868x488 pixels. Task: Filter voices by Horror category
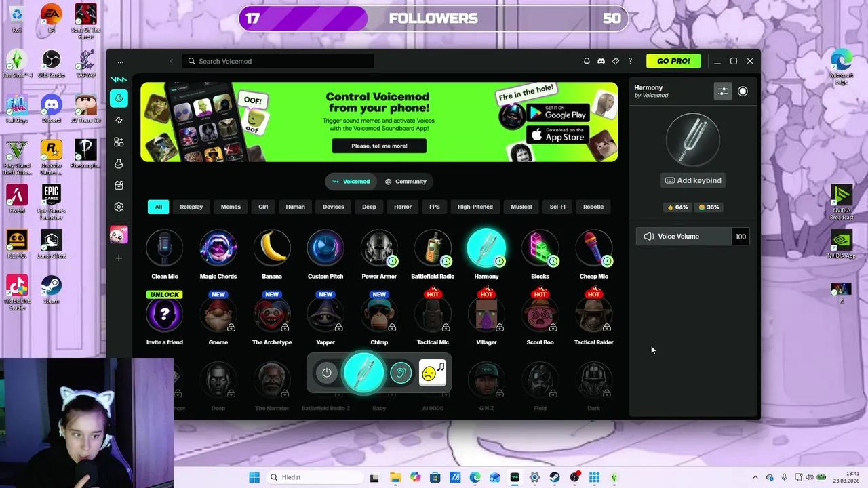pyautogui.click(x=403, y=207)
